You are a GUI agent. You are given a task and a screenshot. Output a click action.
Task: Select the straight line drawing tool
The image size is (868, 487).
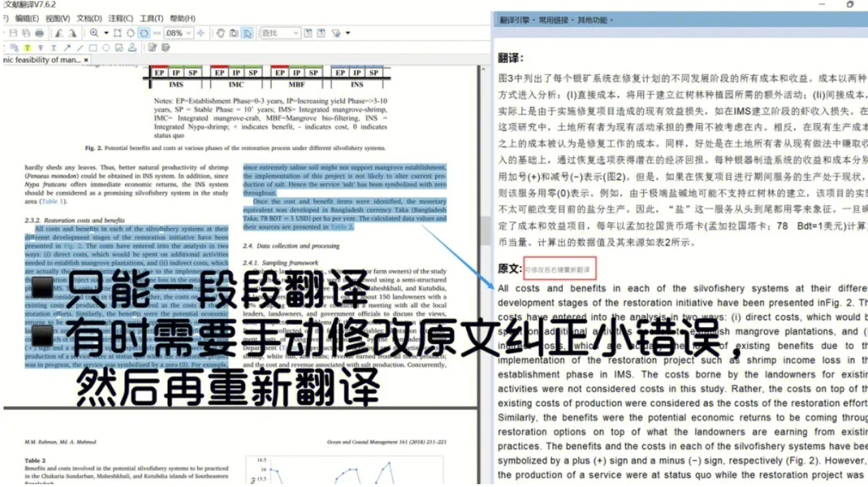coord(80,47)
